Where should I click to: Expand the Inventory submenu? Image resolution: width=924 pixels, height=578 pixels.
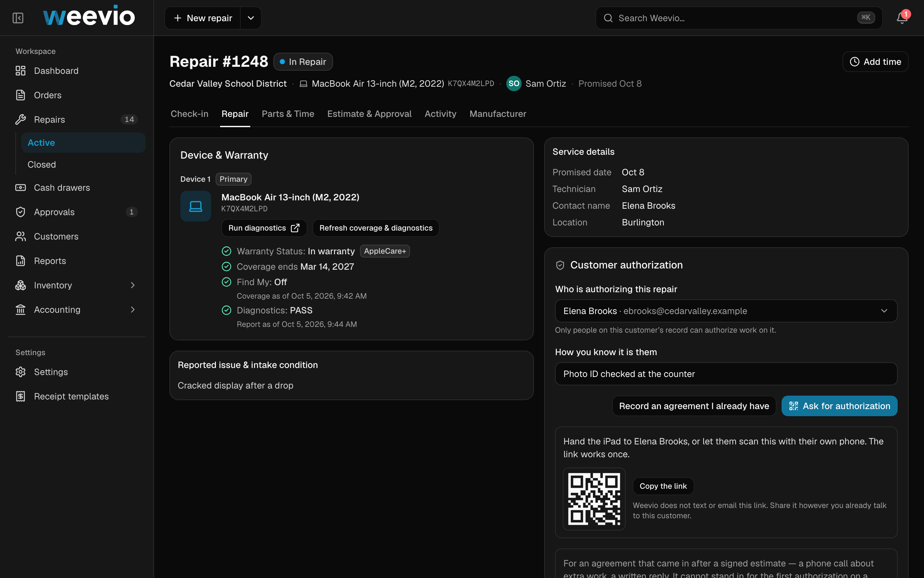(133, 285)
